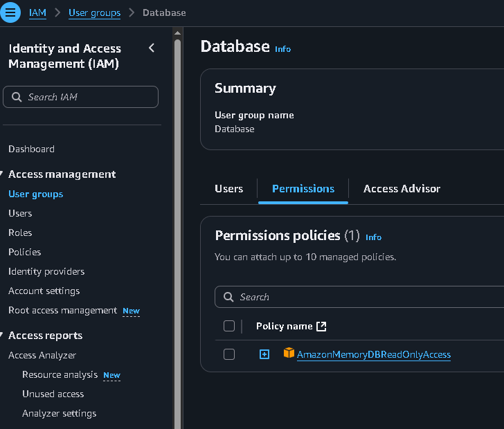
Task: Open the AmazonMemoryDBReadOnlyAccess policy link
Action: tap(374, 354)
